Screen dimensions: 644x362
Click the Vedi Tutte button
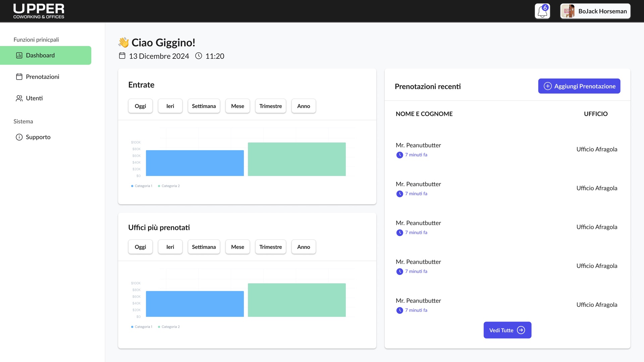click(507, 330)
